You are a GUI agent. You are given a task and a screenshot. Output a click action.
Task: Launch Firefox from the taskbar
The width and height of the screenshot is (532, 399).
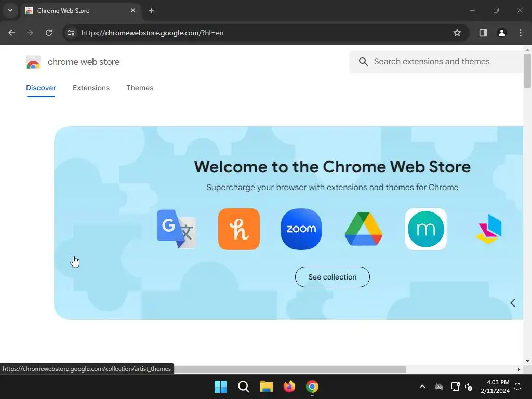(x=289, y=387)
